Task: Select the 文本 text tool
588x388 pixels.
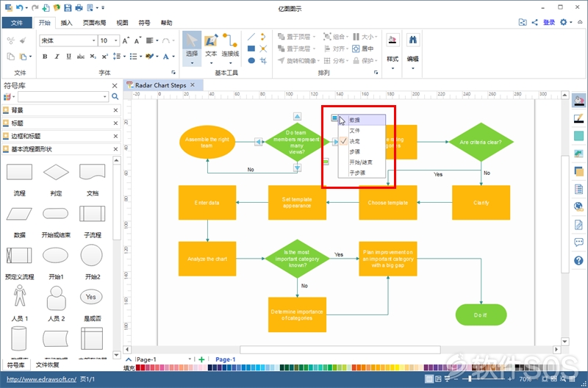Action: tap(211, 48)
